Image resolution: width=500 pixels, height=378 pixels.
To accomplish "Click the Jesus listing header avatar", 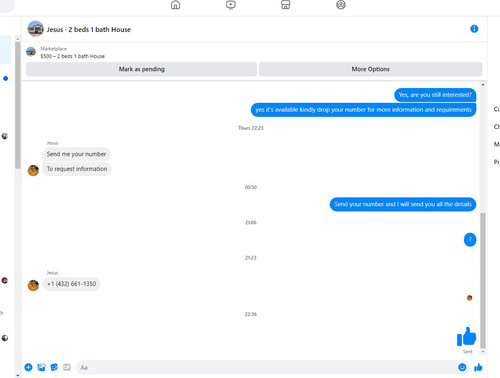I will coord(35,29).
